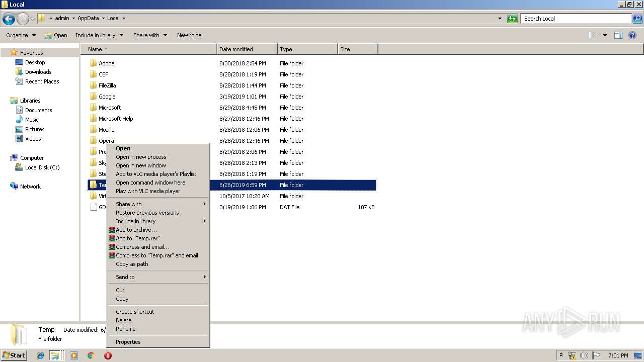Click the volume speaker tray icon

point(584,355)
